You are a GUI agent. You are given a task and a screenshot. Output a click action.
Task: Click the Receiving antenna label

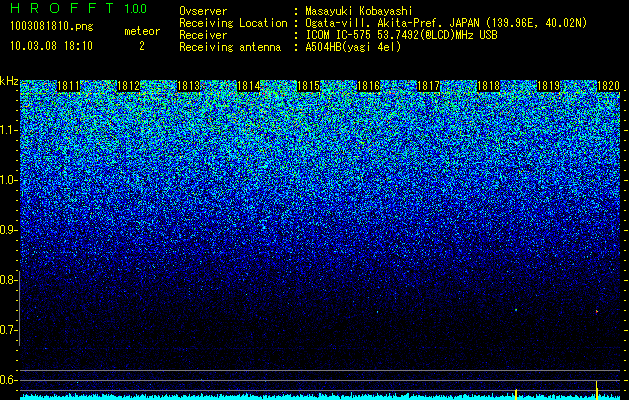(x=230, y=47)
